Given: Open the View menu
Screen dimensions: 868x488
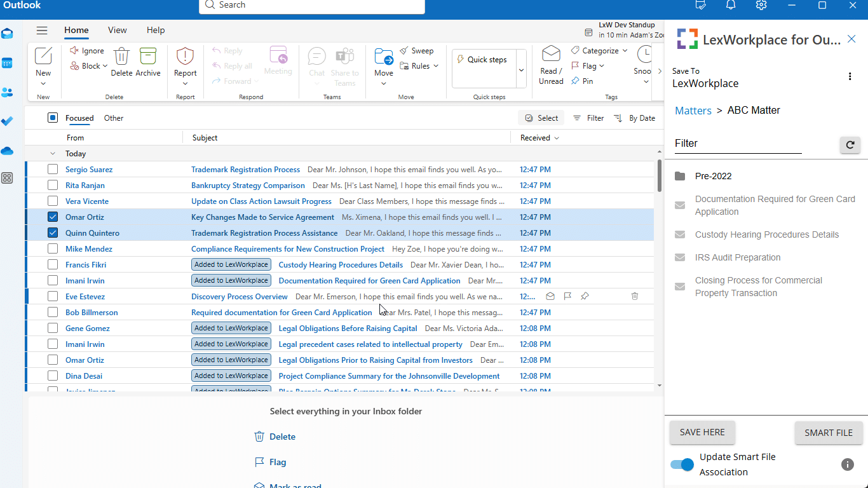Looking at the screenshot, I should pos(117,30).
